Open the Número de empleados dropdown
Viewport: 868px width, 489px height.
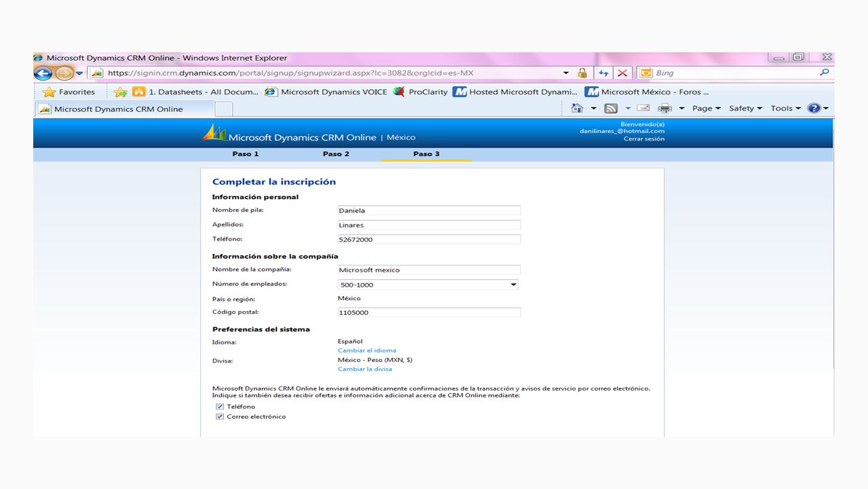(428, 285)
